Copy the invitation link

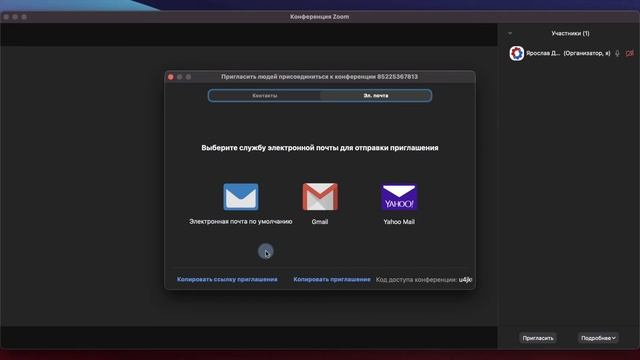click(x=227, y=280)
